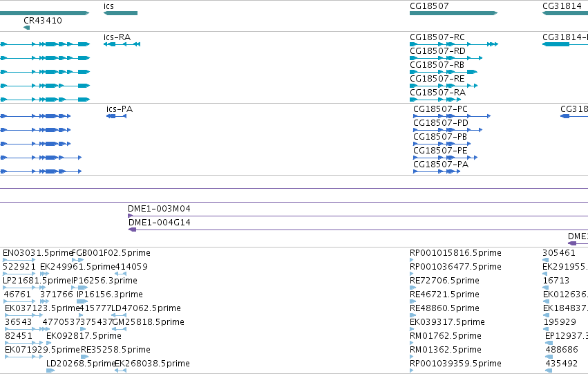Select protein CG18507-PD
This screenshot has height=374, width=588.
441,123
